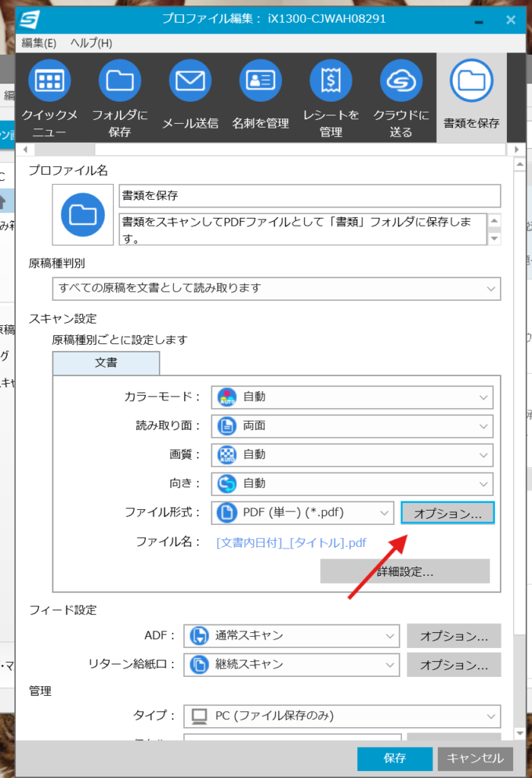This screenshot has height=778, width=532.
Task: Select the 書類を保存 profile icon
Action: tap(471, 81)
